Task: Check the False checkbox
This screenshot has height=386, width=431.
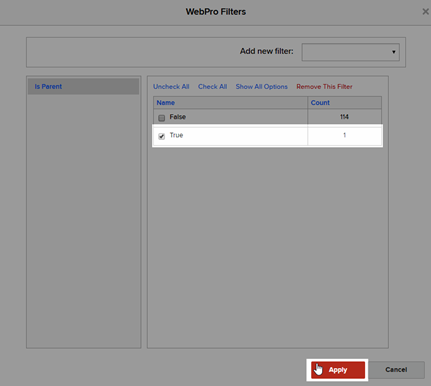Action: (x=162, y=118)
